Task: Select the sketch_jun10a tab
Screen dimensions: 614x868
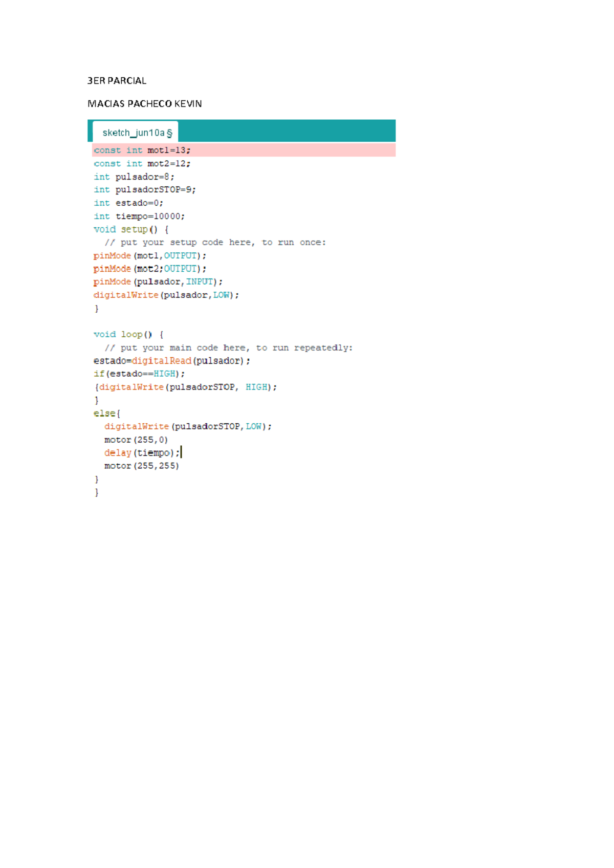Action: coord(136,133)
